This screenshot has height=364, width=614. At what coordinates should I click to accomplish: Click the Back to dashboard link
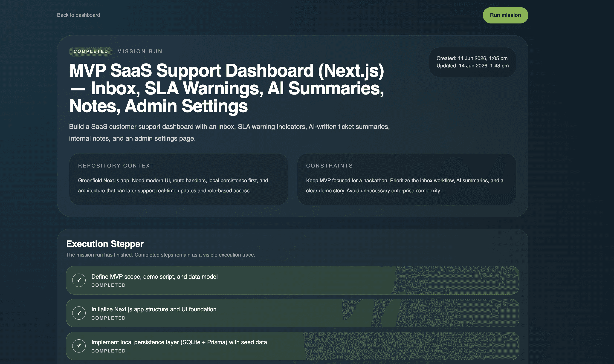click(78, 15)
